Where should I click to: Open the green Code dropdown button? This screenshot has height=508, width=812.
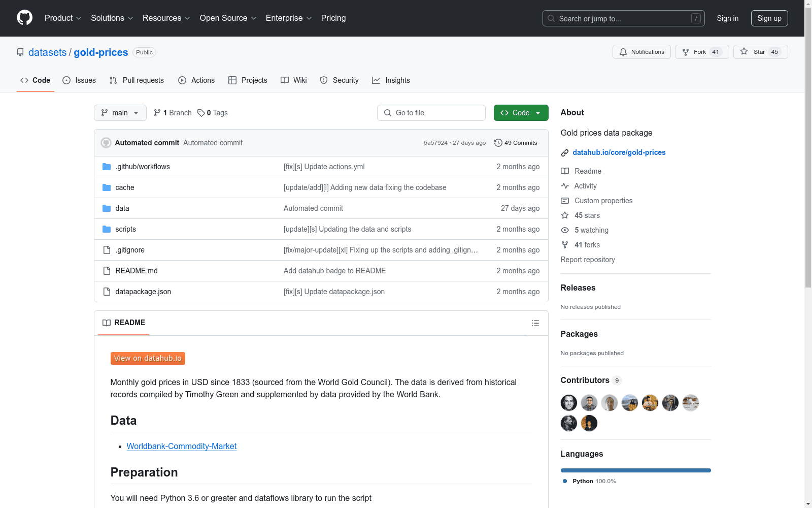click(x=521, y=113)
